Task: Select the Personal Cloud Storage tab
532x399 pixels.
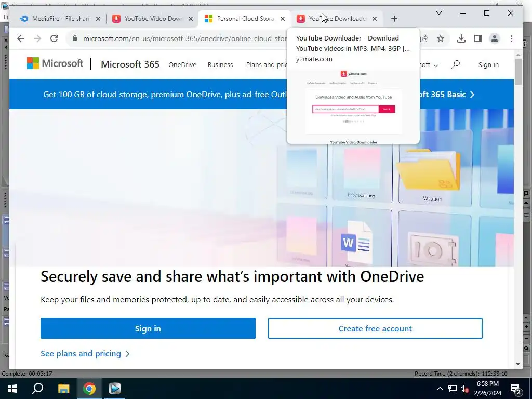Action: (244, 19)
